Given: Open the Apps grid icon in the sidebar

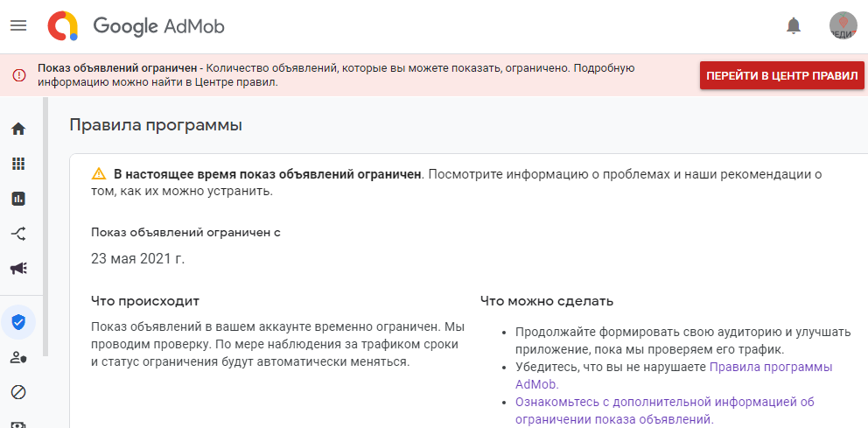Looking at the screenshot, I should click(x=19, y=164).
